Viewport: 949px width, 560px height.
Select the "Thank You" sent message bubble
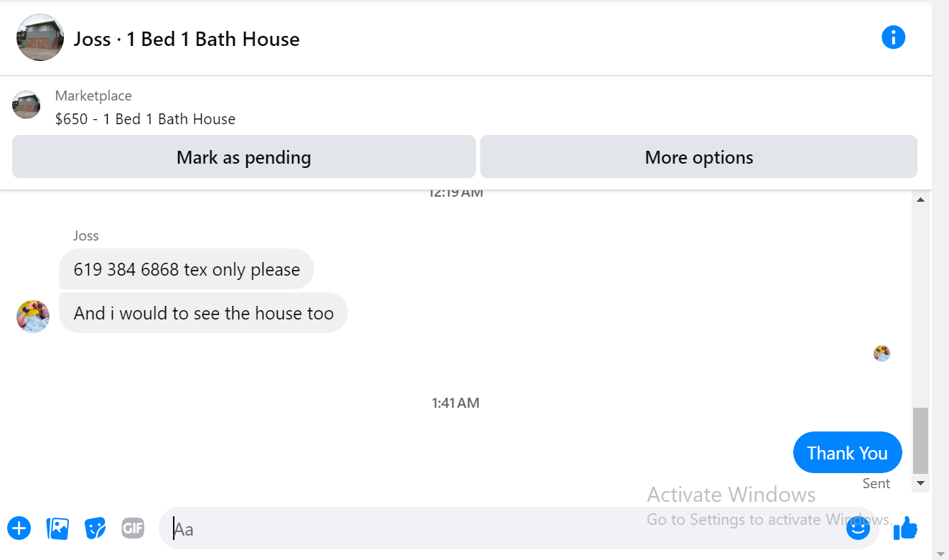pos(847,453)
